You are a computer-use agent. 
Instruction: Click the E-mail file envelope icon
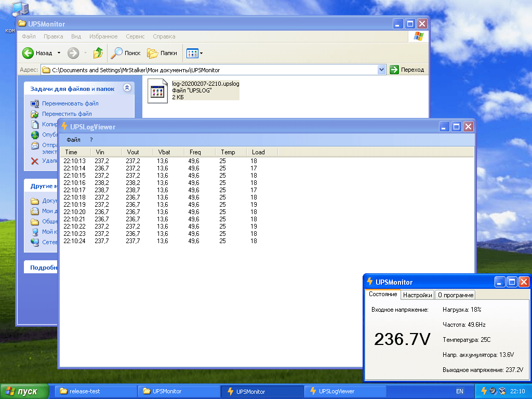click(x=35, y=146)
